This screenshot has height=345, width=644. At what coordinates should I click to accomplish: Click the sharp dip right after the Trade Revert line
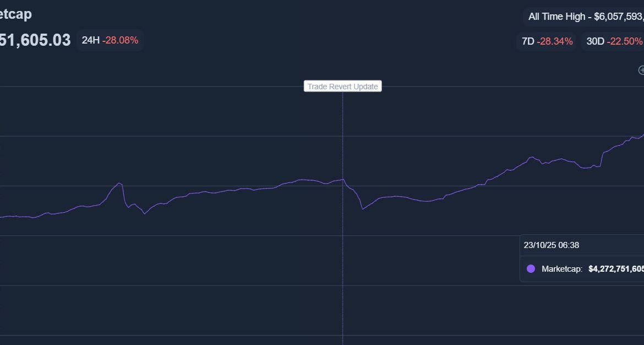(362, 209)
